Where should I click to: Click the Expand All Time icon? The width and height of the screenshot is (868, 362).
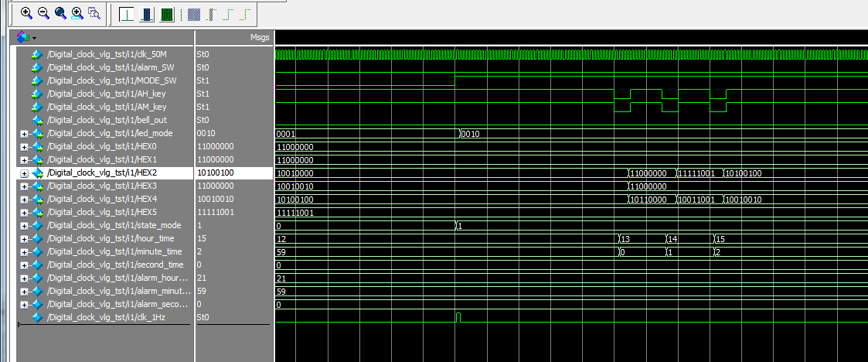click(x=194, y=15)
